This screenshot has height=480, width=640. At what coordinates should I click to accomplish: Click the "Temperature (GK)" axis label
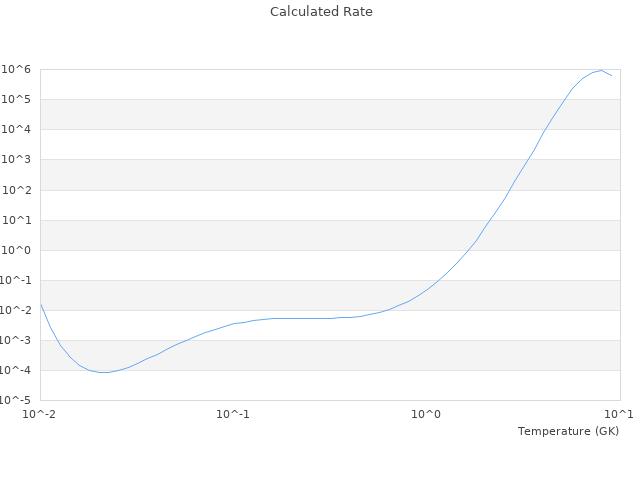(x=568, y=431)
